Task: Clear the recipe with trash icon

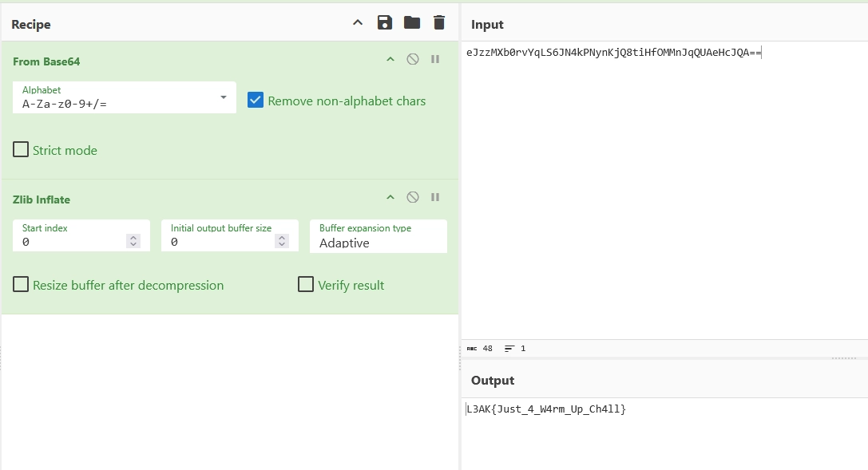Action: click(x=439, y=23)
